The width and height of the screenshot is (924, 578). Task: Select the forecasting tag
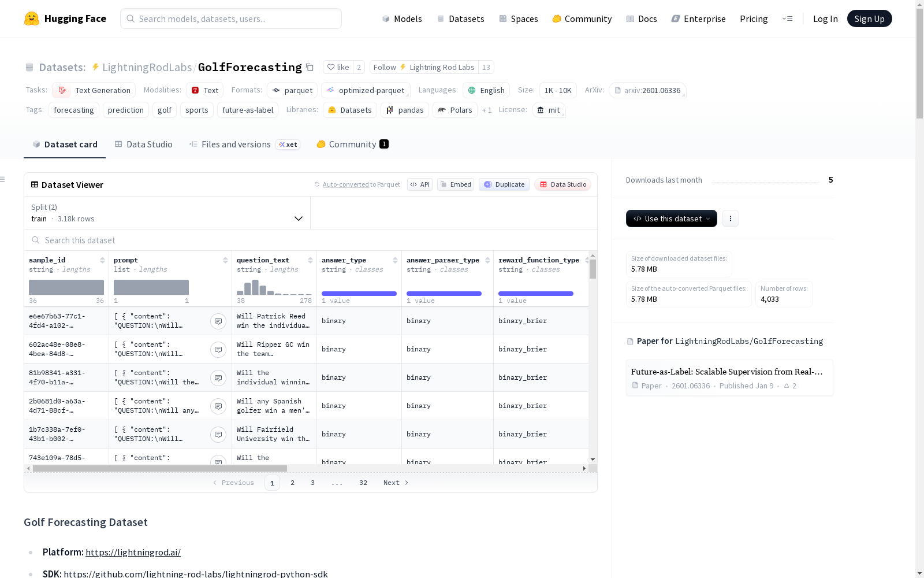[x=74, y=110]
